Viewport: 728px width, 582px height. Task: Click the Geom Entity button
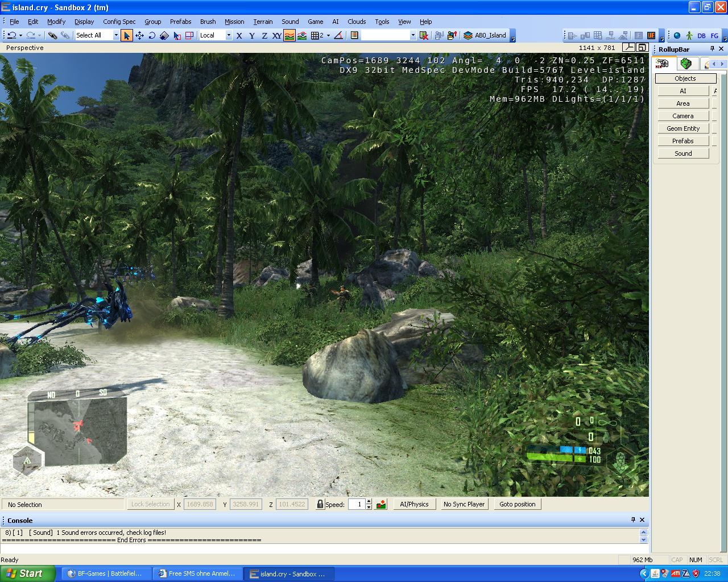coord(683,128)
